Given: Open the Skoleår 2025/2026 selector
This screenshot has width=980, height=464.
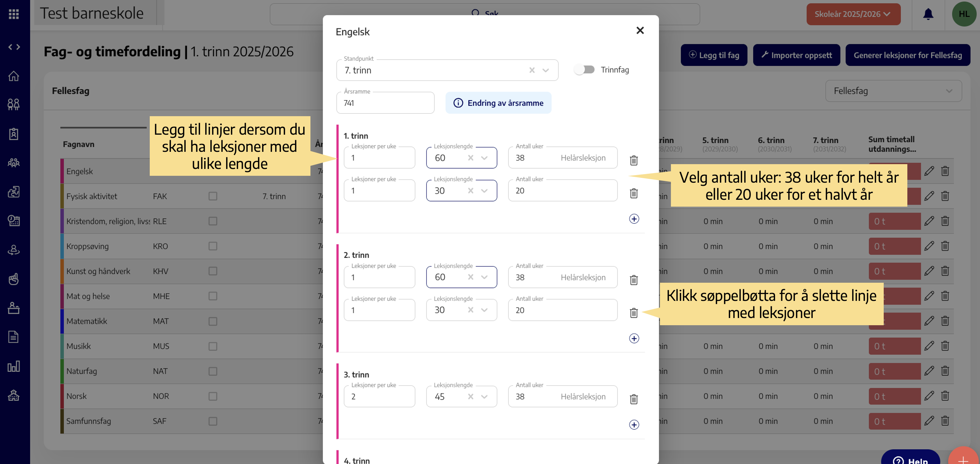Looking at the screenshot, I should coord(853,14).
